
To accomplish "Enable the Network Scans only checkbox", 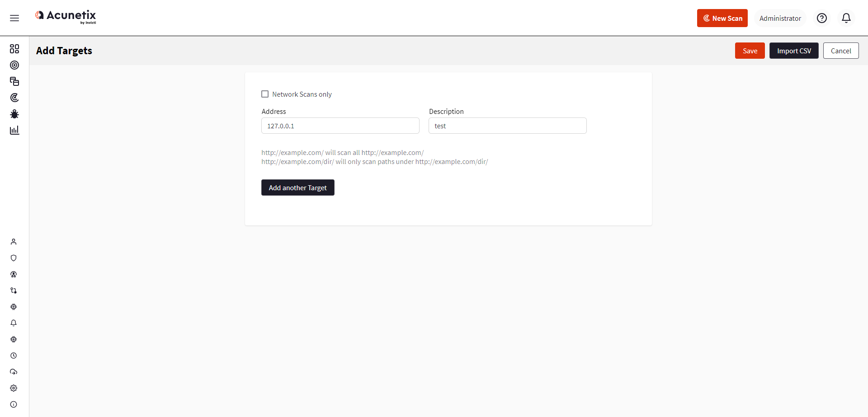I will [265, 94].
